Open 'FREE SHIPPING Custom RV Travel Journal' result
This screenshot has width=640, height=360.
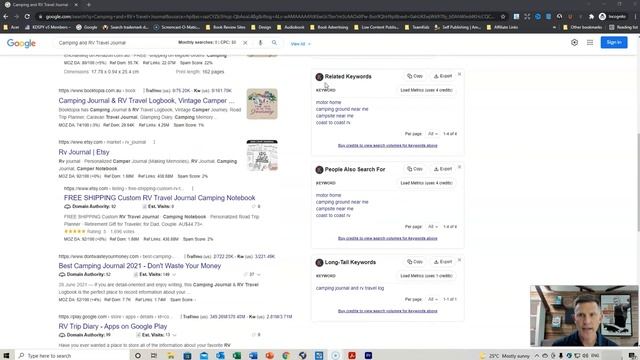(160, 198)
